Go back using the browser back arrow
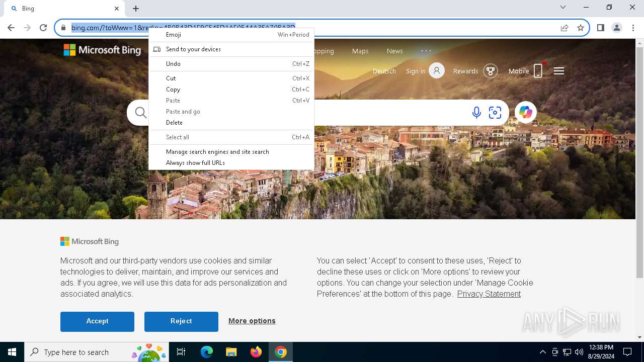Screen dimensions: 644x362 tap(11, 28)
